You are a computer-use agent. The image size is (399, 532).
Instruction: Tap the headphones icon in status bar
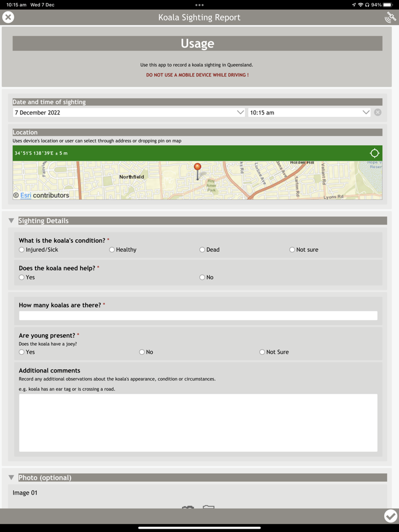pyautogui.click(x=367, y=5)
